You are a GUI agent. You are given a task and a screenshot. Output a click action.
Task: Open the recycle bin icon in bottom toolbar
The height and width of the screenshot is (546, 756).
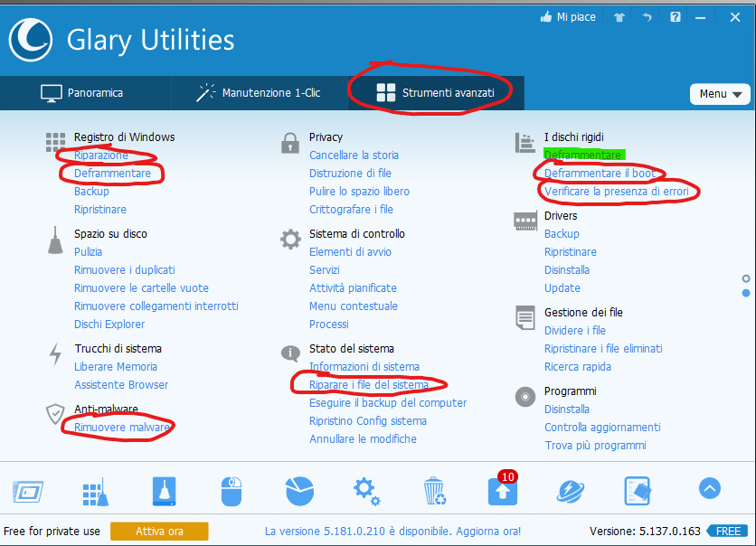click(x=434, y=491)
